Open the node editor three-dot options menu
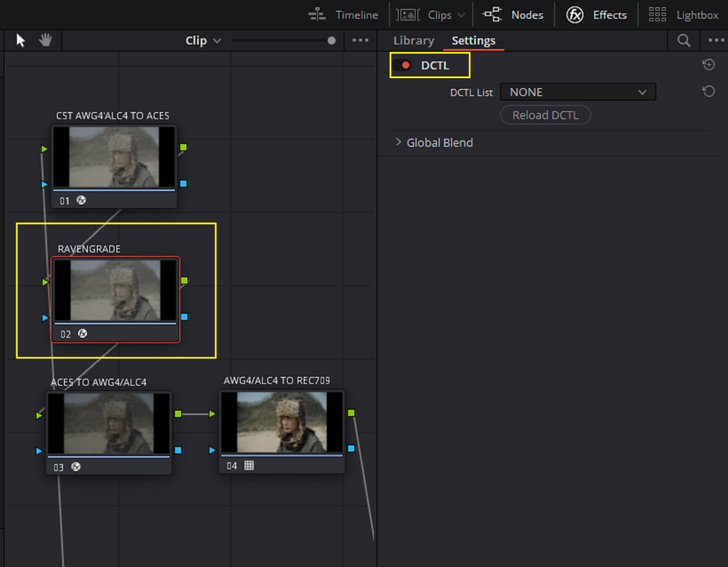Image resolution: width=728 pixels, height=567 pixels. pos(360,40)
